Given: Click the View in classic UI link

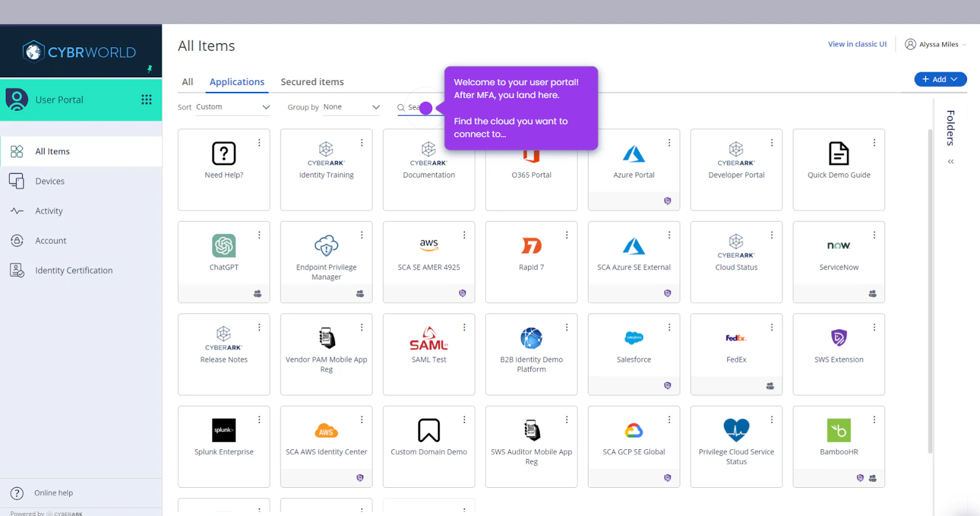Looking at the screenshot, I should [x=857, y=44].
